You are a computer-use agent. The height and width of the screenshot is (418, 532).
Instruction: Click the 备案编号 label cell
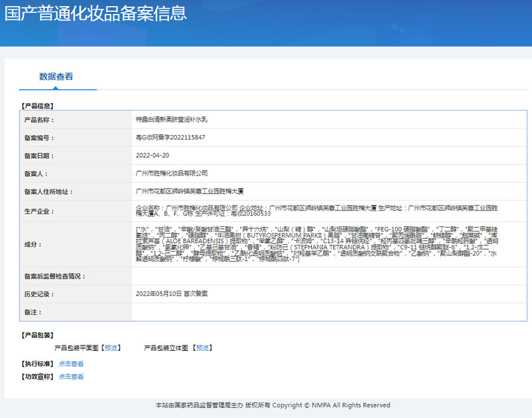76,138
